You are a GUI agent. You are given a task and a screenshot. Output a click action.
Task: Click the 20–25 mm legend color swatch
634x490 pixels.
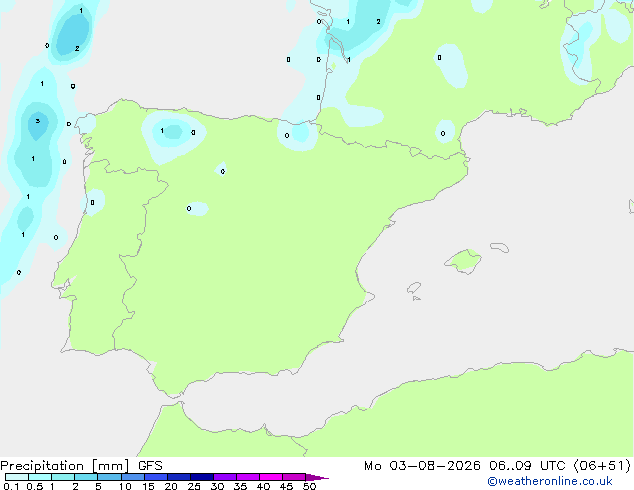coord(178,477)
